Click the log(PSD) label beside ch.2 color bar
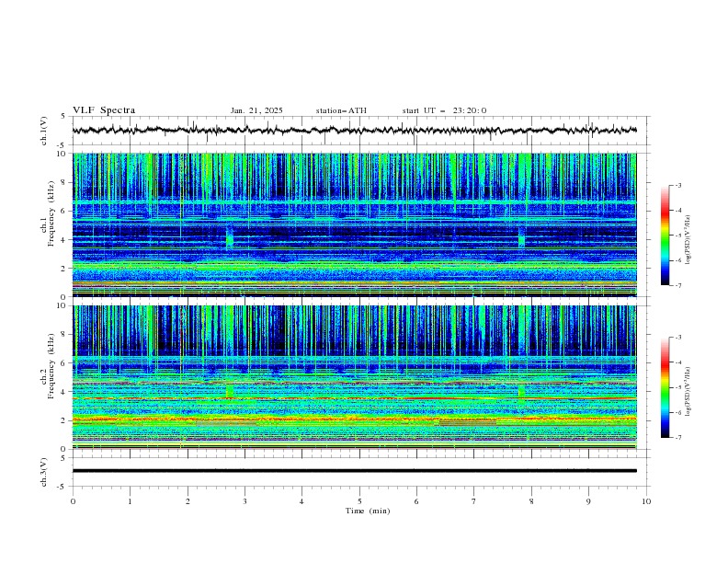This screenshot has height=563, width=728. pyautogui.click(x=688, y=392)
